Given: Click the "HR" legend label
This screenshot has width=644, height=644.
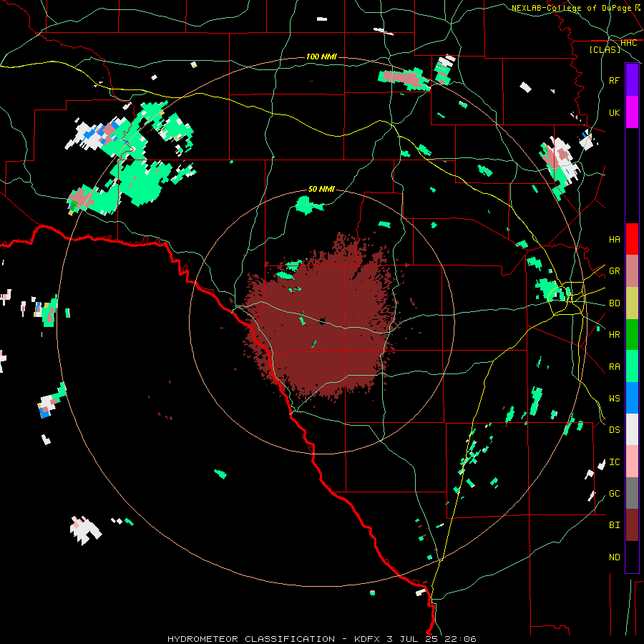Looking at the screenshot, I should pyautogui.click(x=614, y=335).
